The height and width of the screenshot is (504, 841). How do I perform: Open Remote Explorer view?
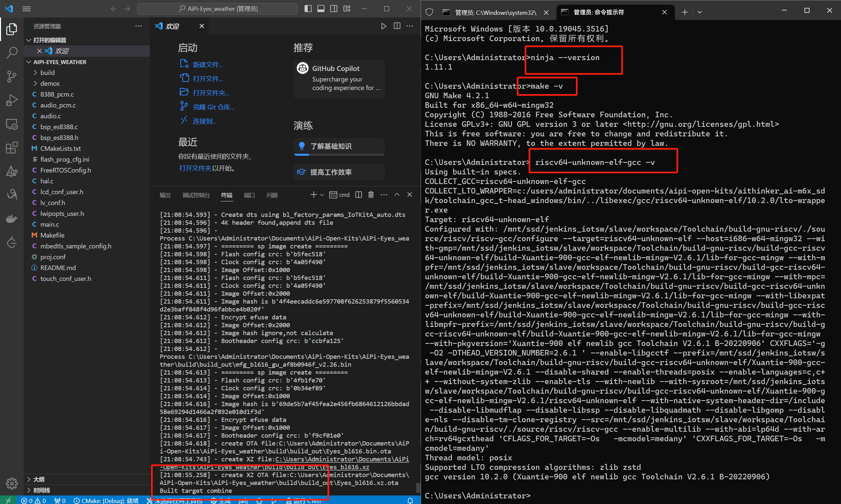pyautogui.click(x=12, y=124)
